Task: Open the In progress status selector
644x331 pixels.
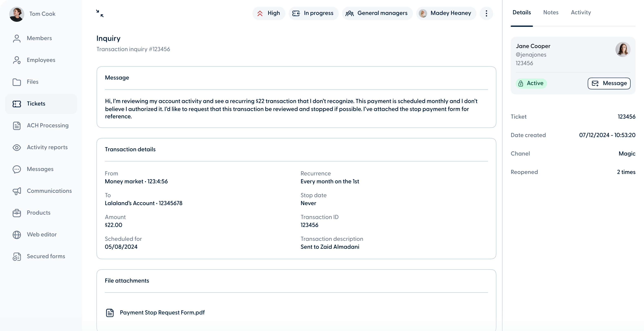Action: 313,13
